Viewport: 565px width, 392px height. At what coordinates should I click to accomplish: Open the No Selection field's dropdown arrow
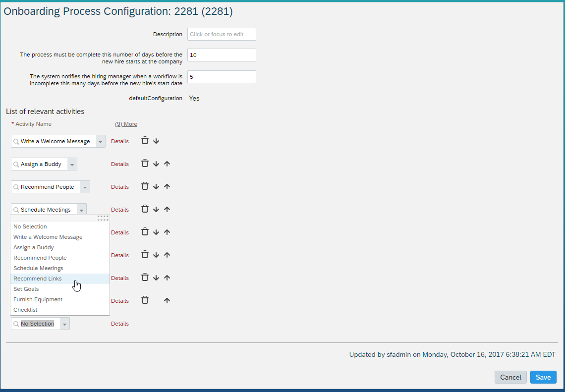click(x=65, y=324)
